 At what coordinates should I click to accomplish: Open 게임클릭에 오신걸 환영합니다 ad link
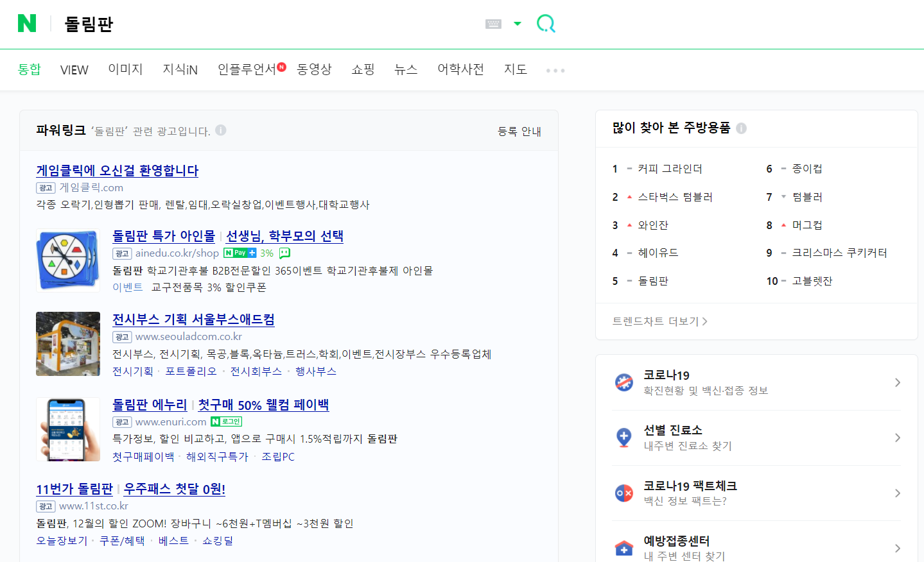point(118,171)
